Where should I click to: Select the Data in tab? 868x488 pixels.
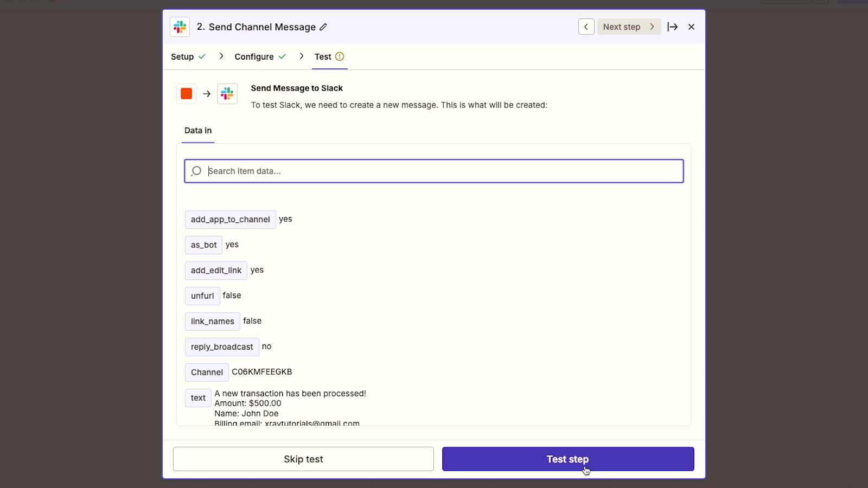tap(198, 131)
